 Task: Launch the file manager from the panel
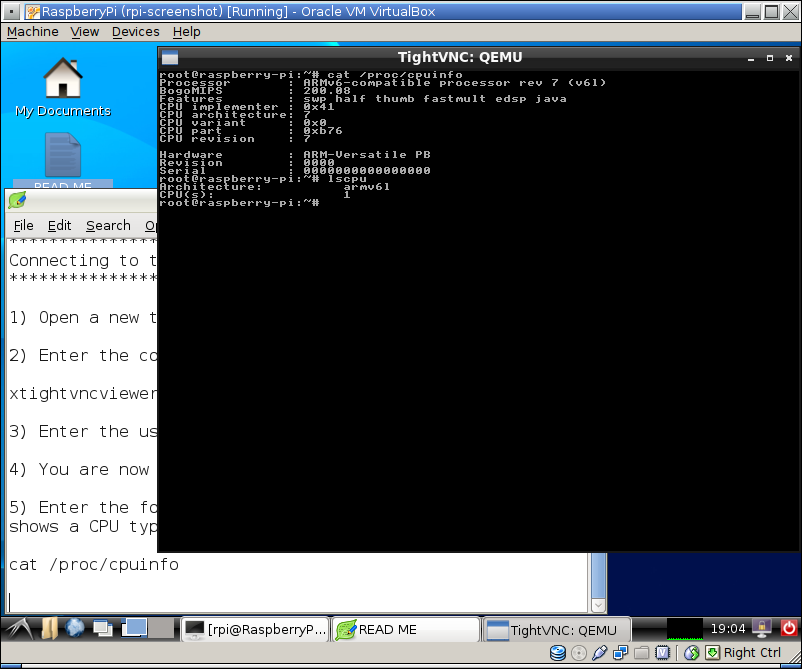tap(50, 629)
